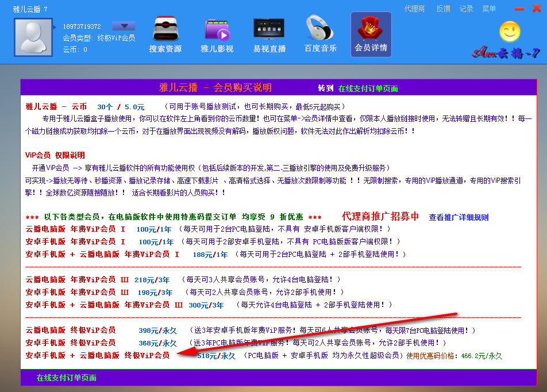This screenshot has height=392, width=547.
Task: Click the 218元/3年 price
Action: (152, 280)
